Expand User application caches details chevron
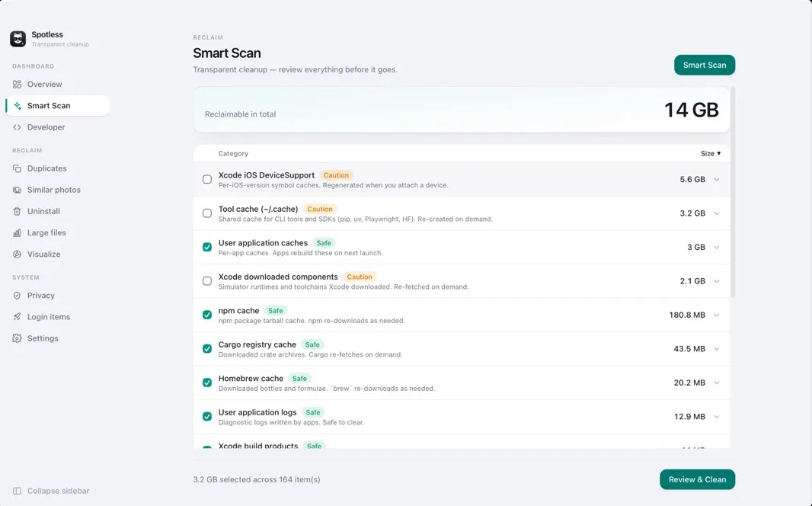The height and width of the screenshot is (506, 812). tap(717, 247)
